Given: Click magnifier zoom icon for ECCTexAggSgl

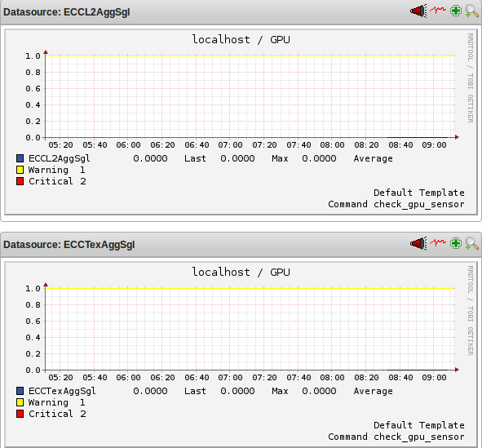Looking at the screenshot, I should pos(471,243).
